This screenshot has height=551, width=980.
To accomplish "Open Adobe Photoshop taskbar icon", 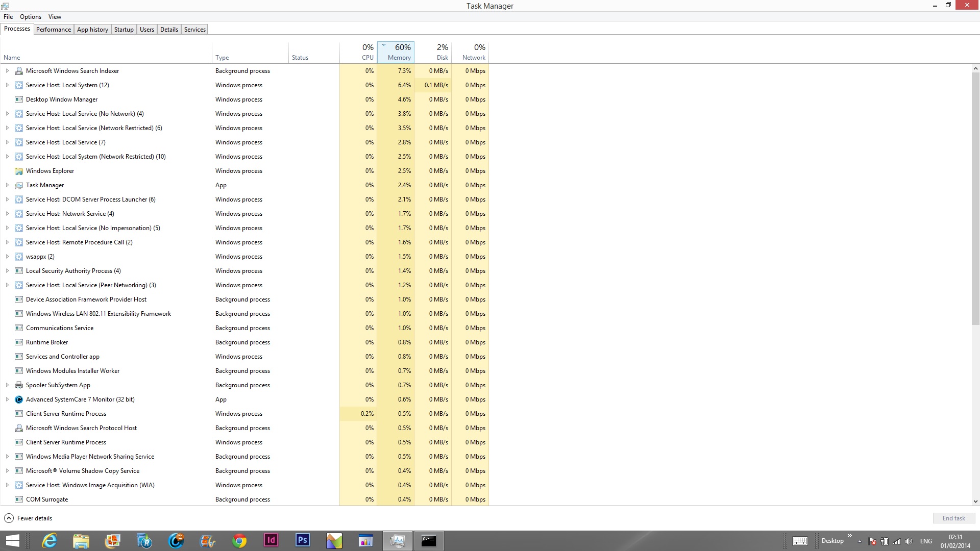I will point(303,540).
